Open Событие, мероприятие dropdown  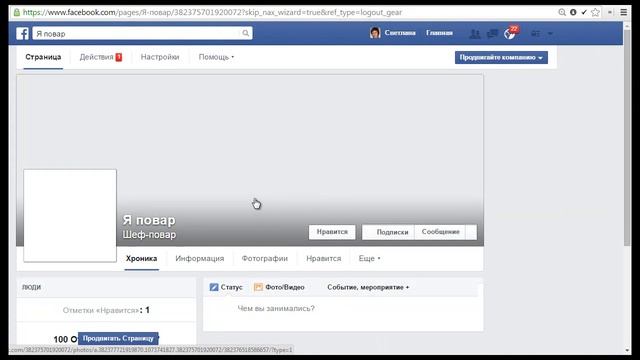click(368, 287)
